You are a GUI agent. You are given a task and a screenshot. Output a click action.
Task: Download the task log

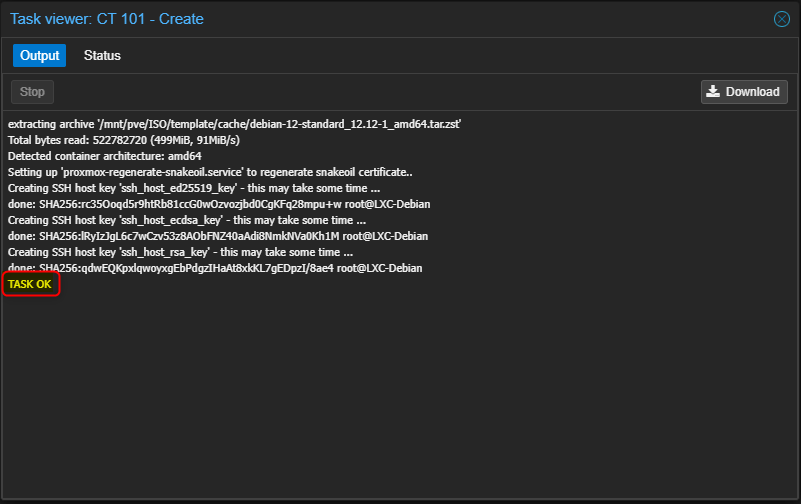click(744, 92)
